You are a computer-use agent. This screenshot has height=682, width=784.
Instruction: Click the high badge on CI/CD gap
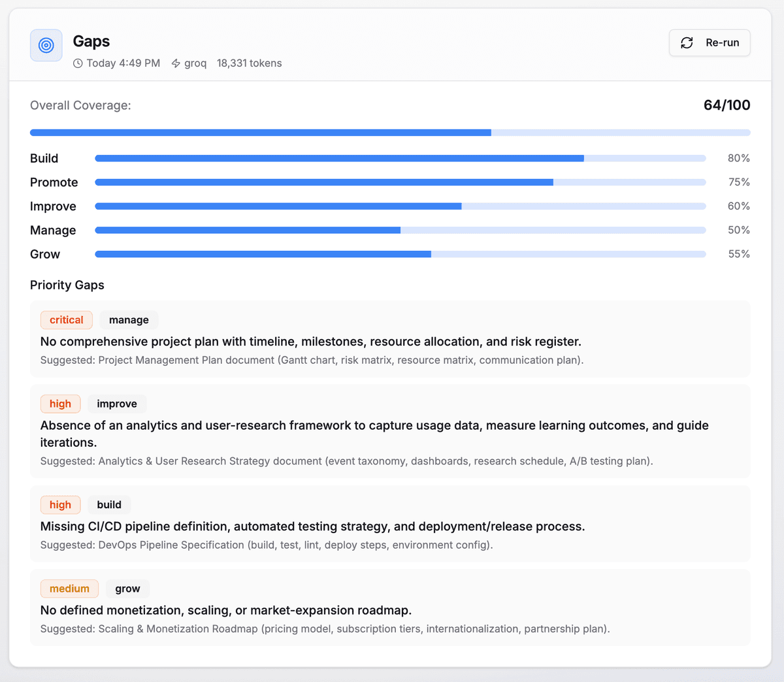click(60, 504)
